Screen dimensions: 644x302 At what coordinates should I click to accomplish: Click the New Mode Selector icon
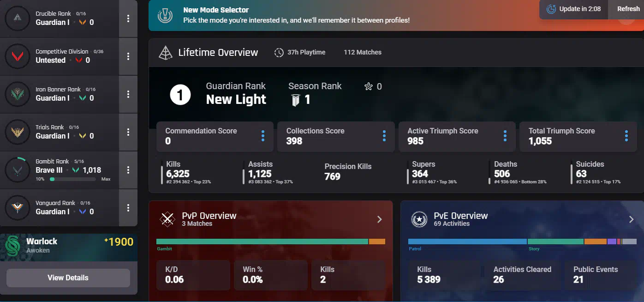165,15
